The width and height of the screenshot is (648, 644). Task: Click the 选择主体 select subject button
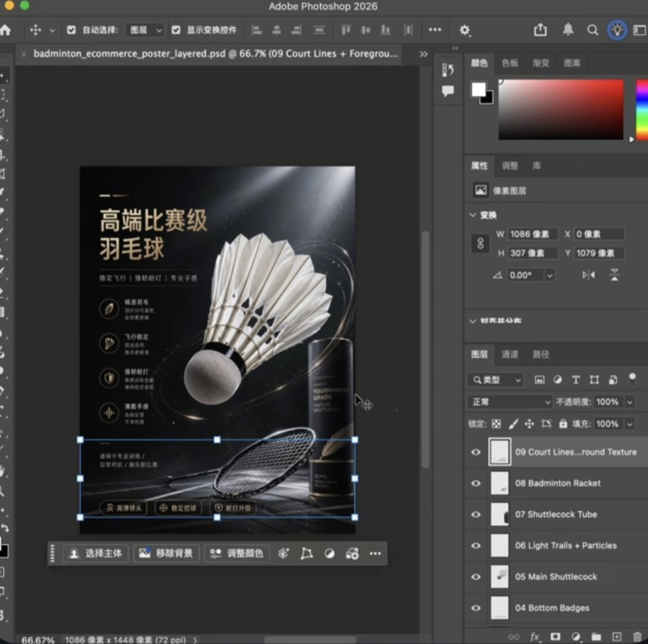coord(95,553)
